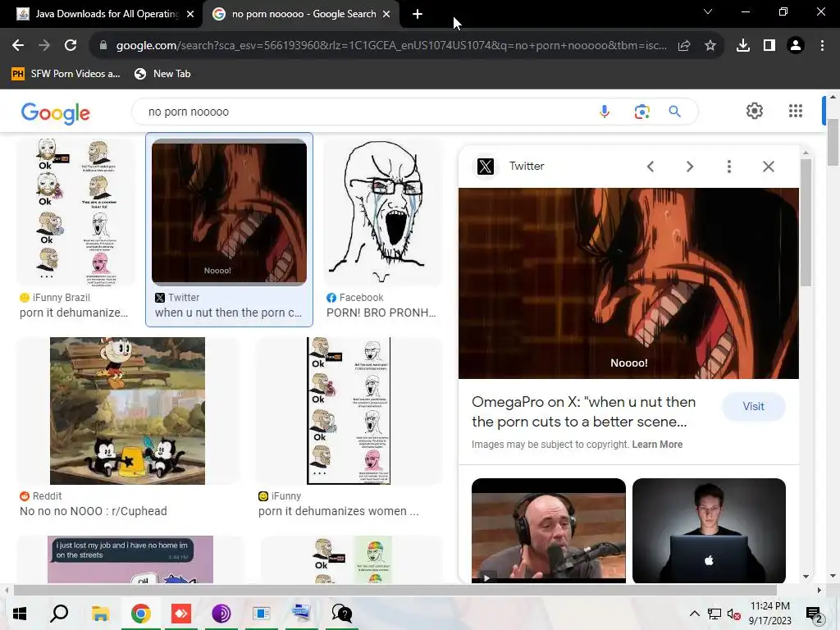Screen dimensions: 840x630
Task: Open more options in the preview panel
Action: point(729,167)
